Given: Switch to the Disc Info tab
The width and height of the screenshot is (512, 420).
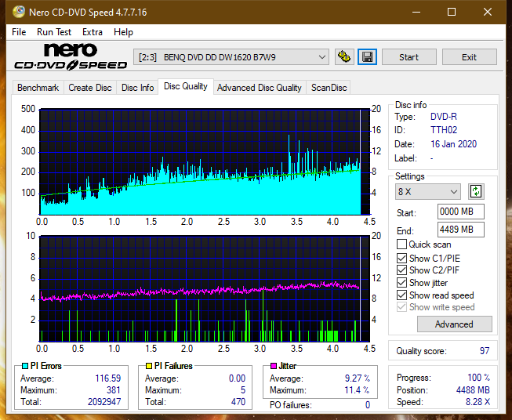Looking at the screenshot, I should (x=137, y=88).
